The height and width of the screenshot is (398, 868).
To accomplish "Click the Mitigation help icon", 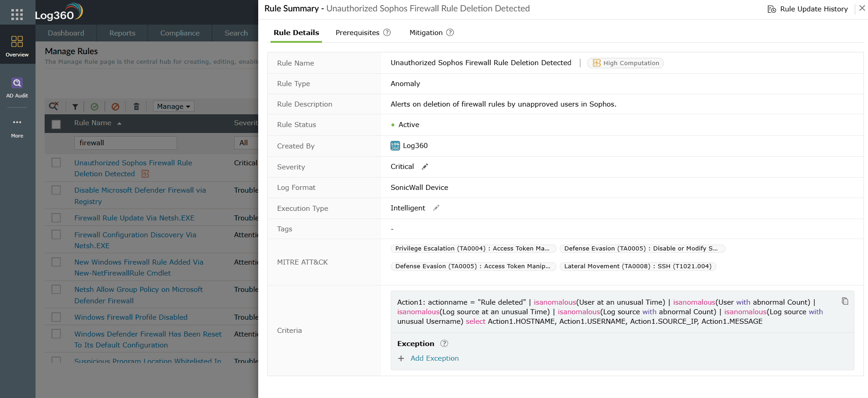I will point(450,32).
